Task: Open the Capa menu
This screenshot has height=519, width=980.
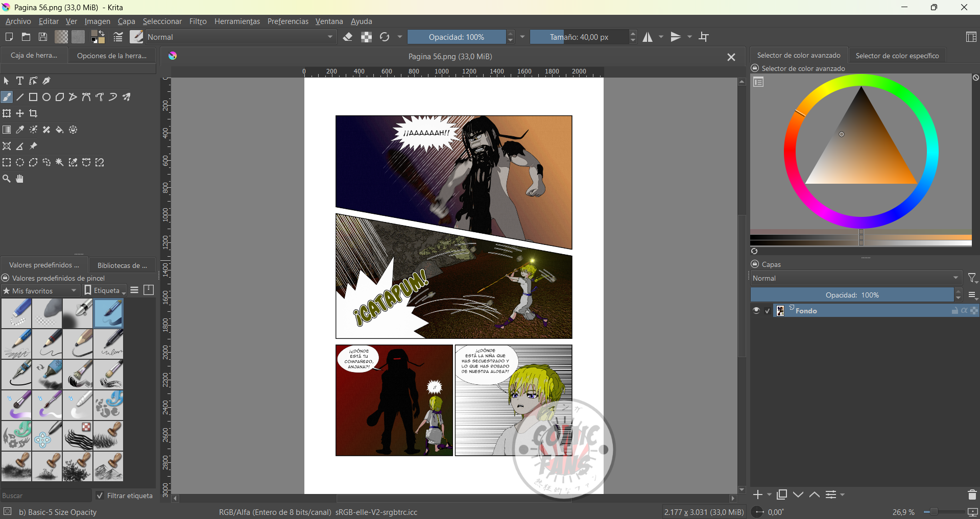Action: tap(127, 21)
